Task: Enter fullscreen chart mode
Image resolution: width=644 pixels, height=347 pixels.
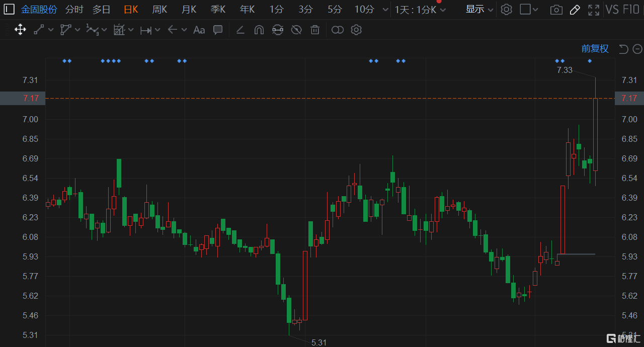Action: (x=594, y=10)
